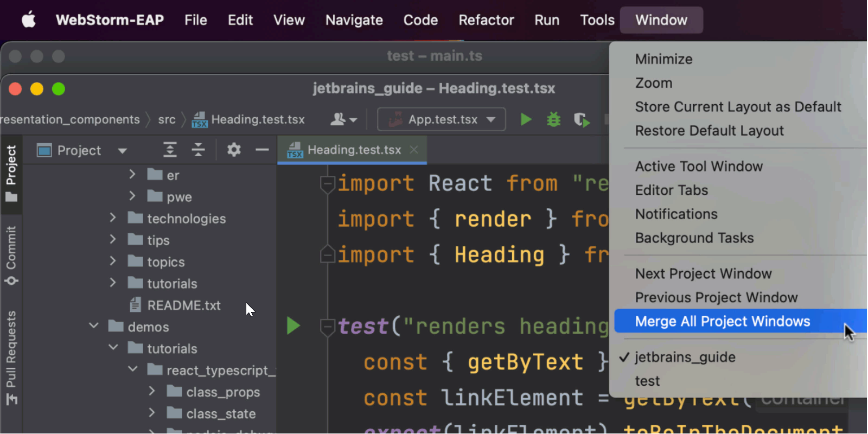
Task: Expand the tutorials folder above README.txt
Action: point(113,283)
